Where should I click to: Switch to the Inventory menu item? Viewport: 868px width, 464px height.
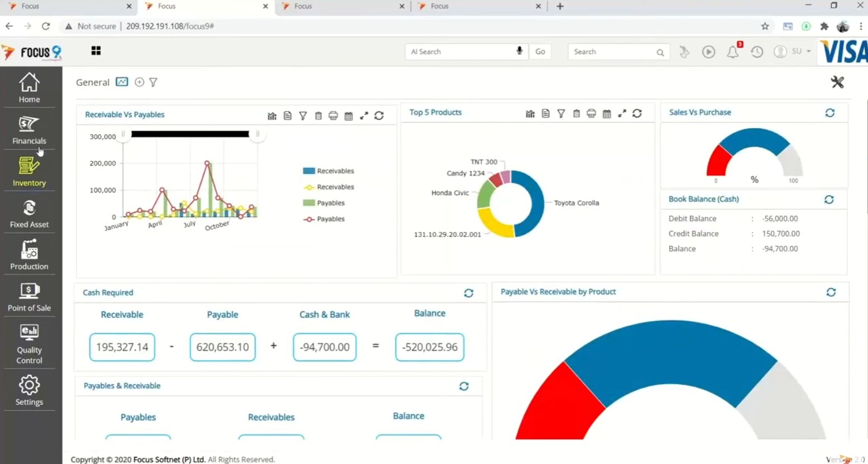(x=29, y=172)
